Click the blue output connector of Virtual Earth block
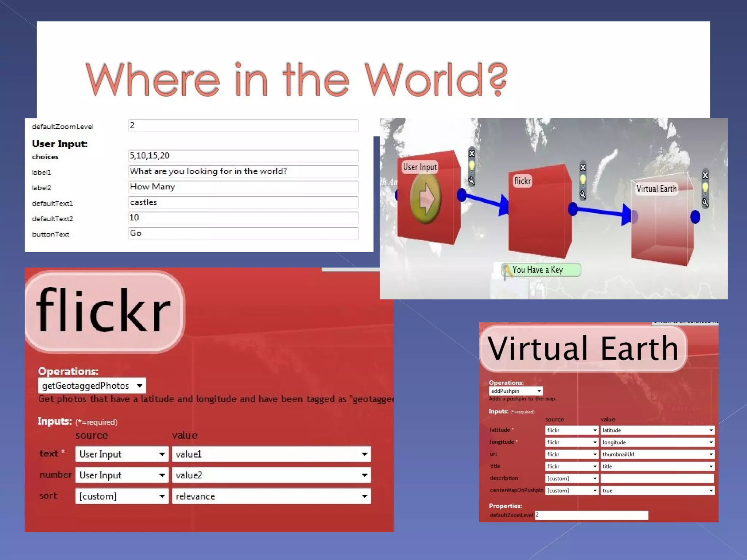This screenshot has width=747, height=560. (x=695, y=217)
